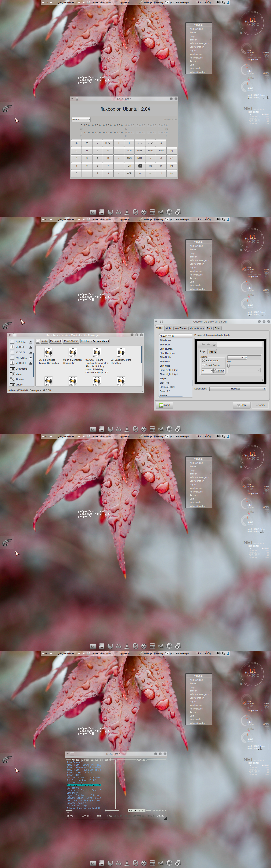Switch to the Font tab
271x868 pixels.
pos(209,328)
